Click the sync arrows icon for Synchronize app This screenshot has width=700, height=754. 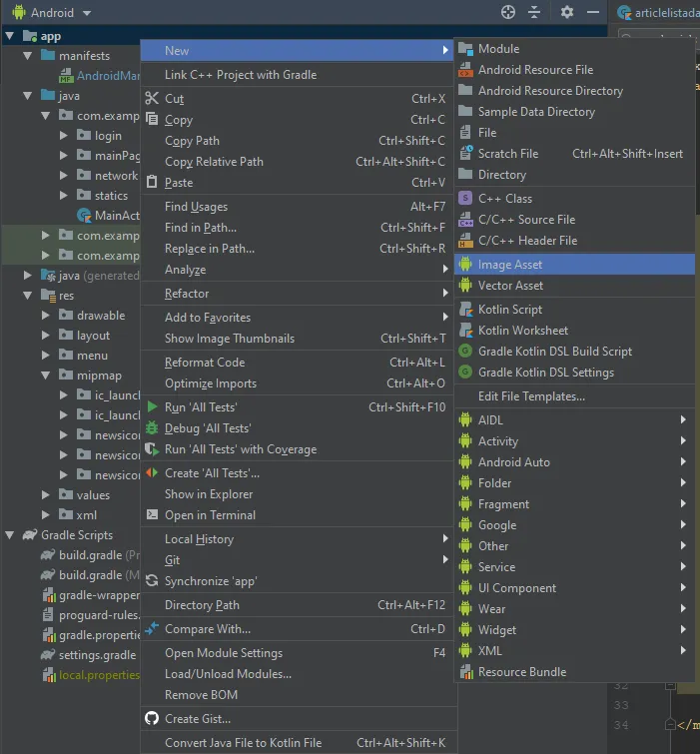click(152, 581)
